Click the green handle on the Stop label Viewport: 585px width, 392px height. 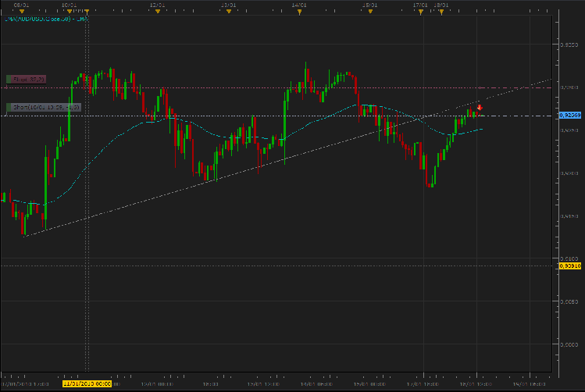[9, 80]
